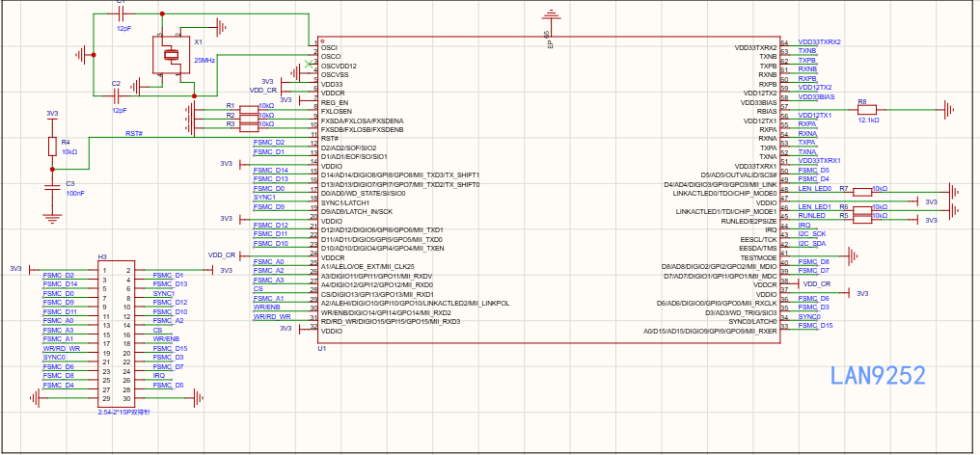Select the U1 designator label
980x455 pixels.
322,348
